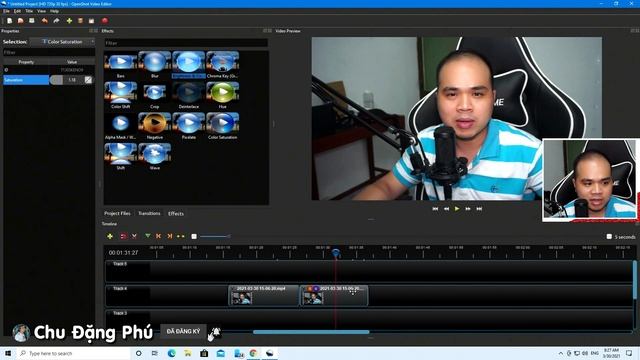The image size is (640, 360).
Task: Undo the last action
Action: coord(44,20)
